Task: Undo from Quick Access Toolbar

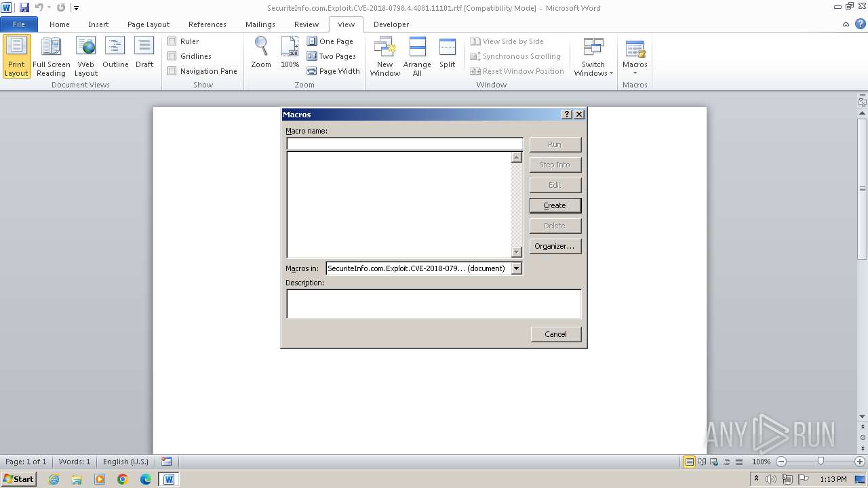Action: (x=39, y=7)
